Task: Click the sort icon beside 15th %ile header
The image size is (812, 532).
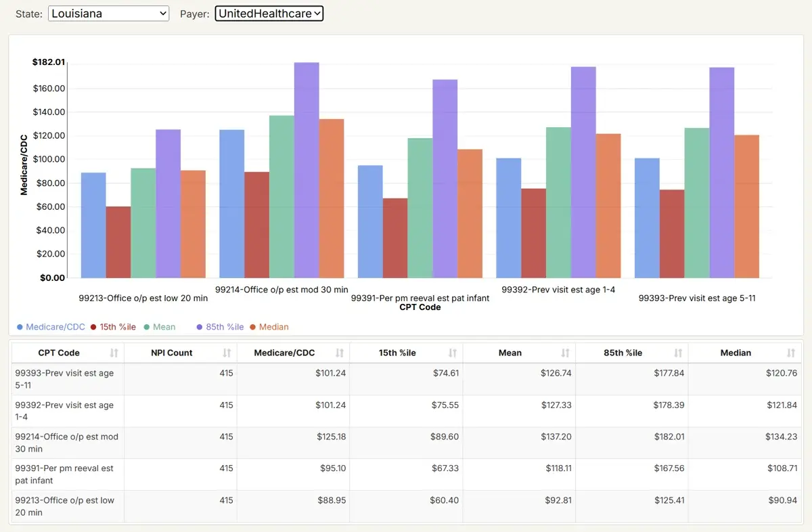Action: click(x=452, y=353)
